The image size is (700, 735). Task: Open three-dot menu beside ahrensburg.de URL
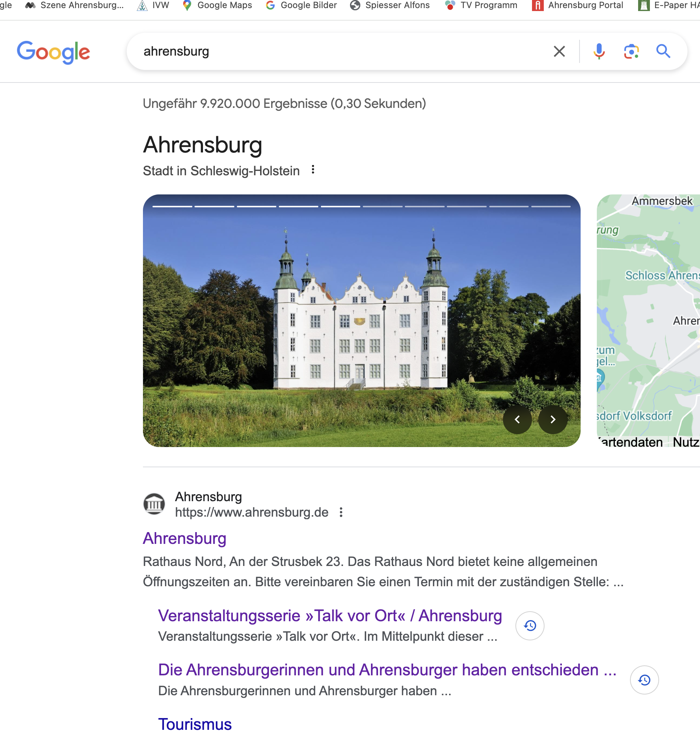coord(341,512)
